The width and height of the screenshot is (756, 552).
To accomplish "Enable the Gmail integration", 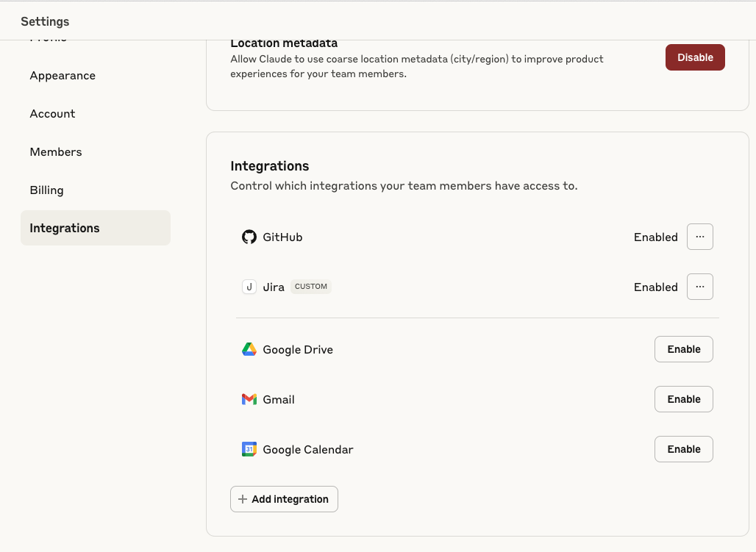I will [x=683, y=399].
